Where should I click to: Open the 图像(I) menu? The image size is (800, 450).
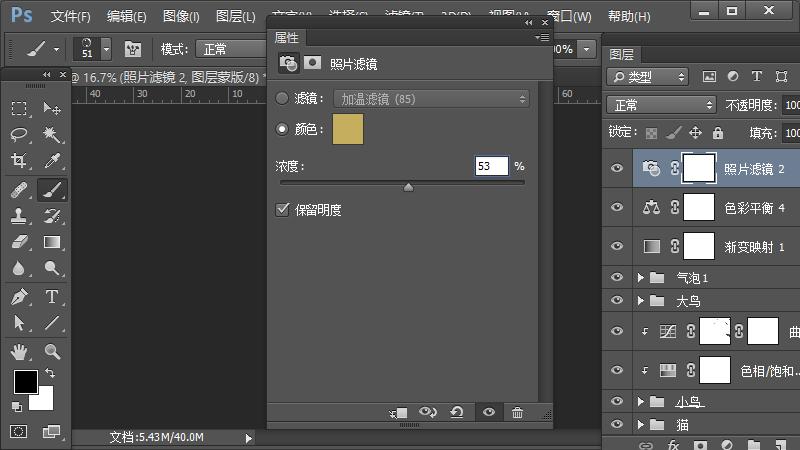(180, 17)
